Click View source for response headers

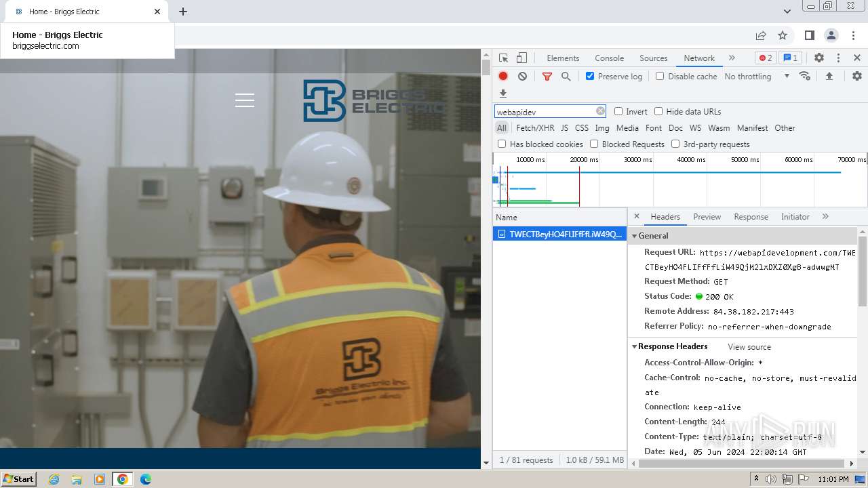tap(749, 347)
